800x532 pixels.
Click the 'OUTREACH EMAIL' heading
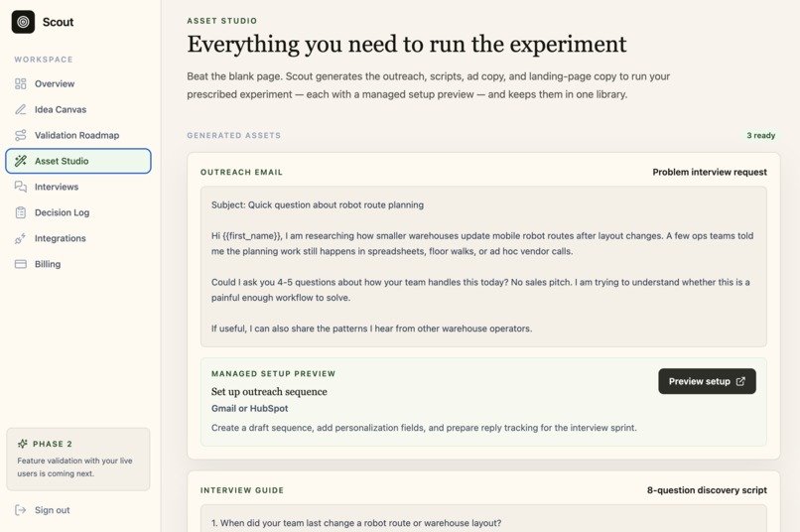(x=241, y=173)
